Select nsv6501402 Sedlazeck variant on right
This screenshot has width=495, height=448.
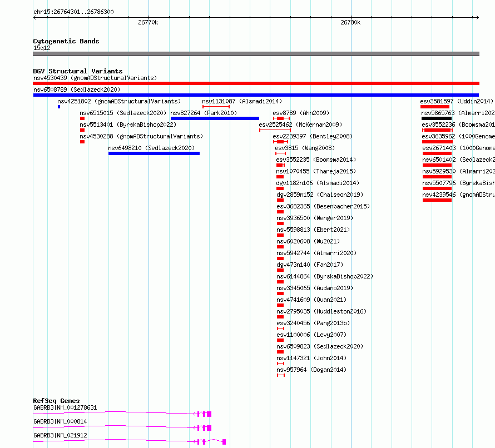(458, 160)
